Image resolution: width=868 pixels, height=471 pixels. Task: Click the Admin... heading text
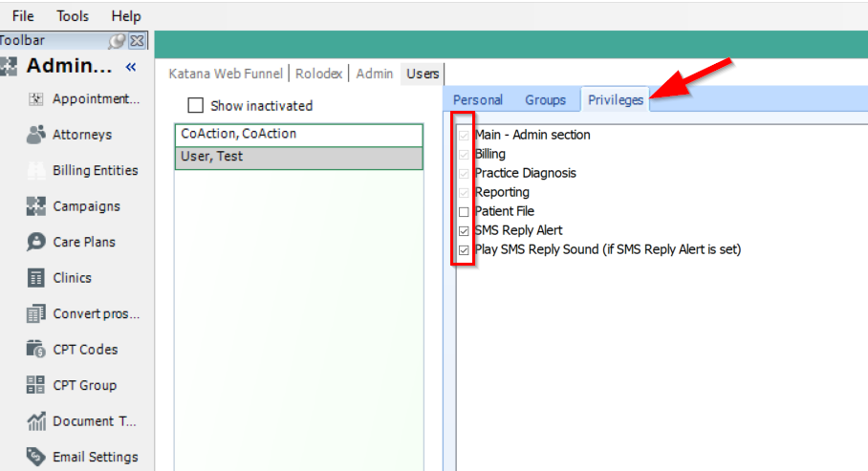tap(69, 66)
